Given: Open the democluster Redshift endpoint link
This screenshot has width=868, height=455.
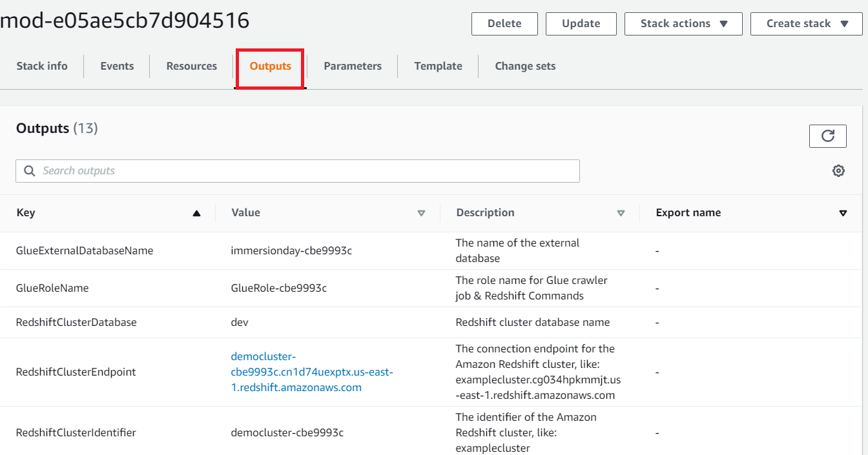Looking at the screenshot, I should [x=312, y=372].
